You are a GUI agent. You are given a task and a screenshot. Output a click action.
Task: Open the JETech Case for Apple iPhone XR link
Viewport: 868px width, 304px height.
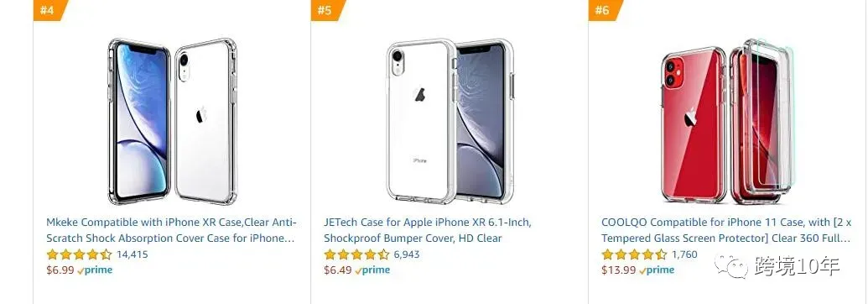tap(428, 230)
